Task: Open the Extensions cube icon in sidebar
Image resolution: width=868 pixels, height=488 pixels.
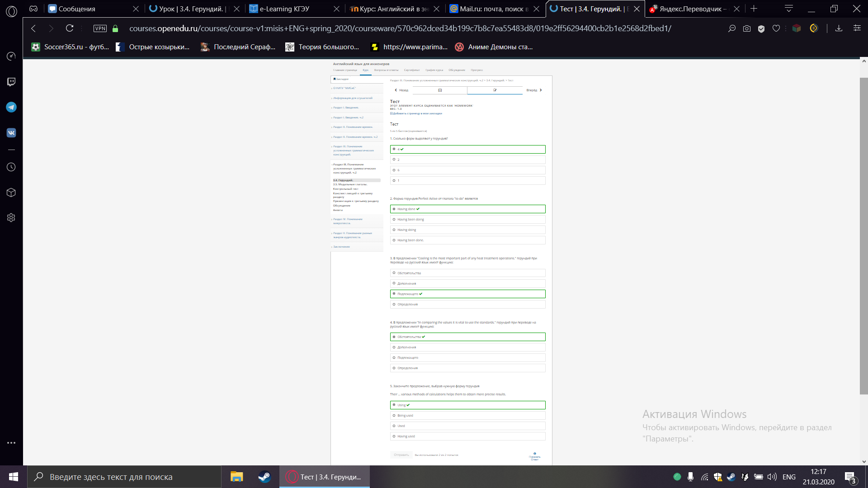Action: coord(11,192)
